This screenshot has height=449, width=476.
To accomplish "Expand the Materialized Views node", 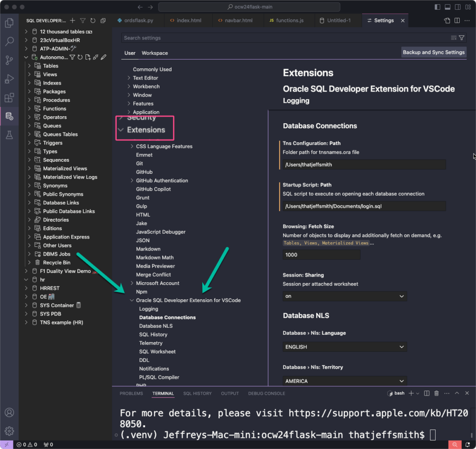I will (29, 168).
